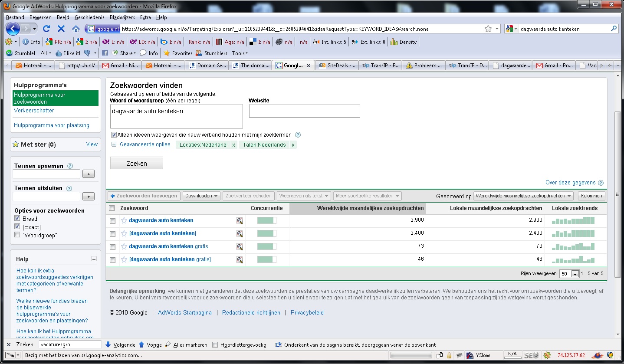Viewport: 624px width, 364px height.
Task: Open the AdWords Startpagina link
Action: point(185,313)
